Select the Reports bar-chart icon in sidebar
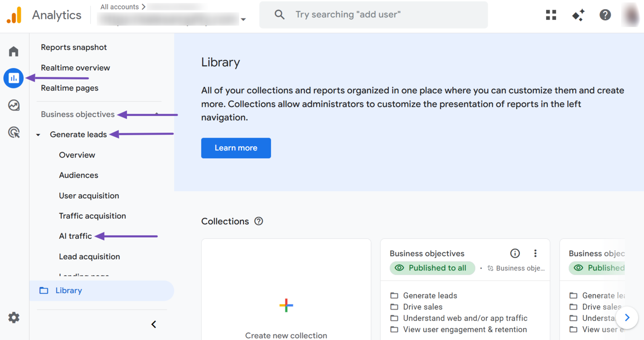644x340 pixels. click(x=13, y=78)
